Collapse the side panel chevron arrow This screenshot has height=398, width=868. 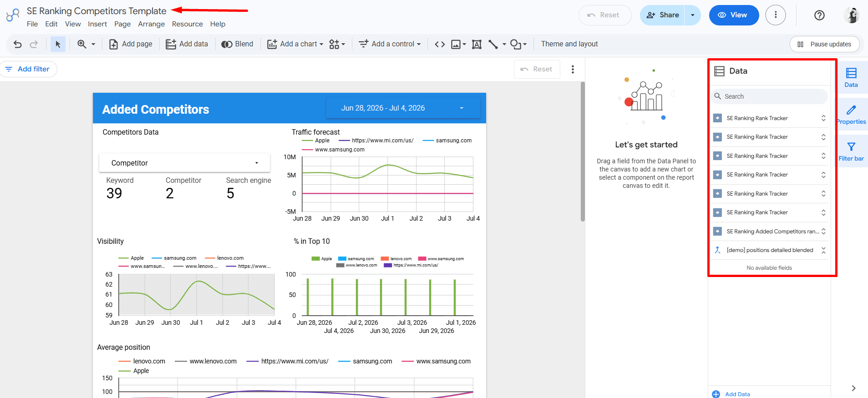point(853,388)
